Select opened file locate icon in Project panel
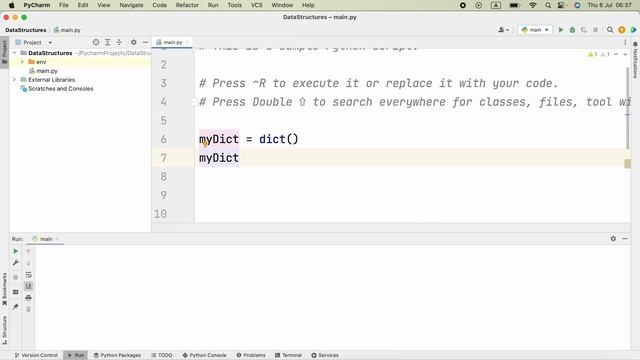This screenshot has width=640, height=360. [x=96, y=42]
